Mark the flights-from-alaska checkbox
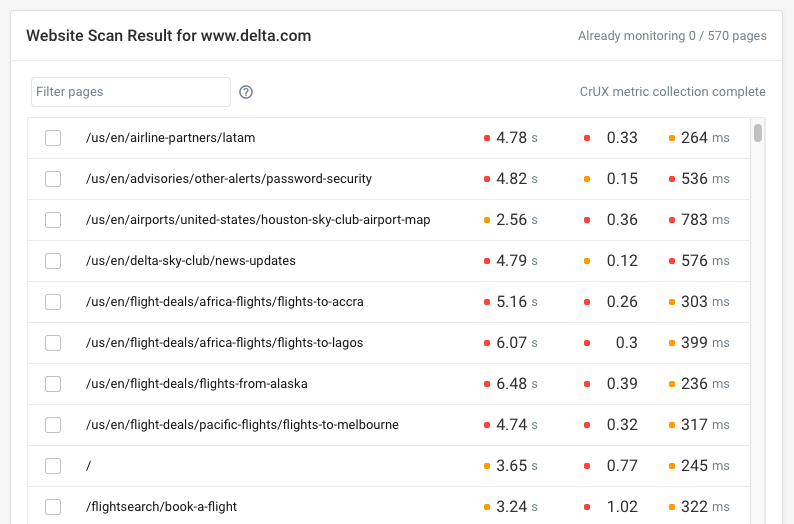 coord(53,384)
